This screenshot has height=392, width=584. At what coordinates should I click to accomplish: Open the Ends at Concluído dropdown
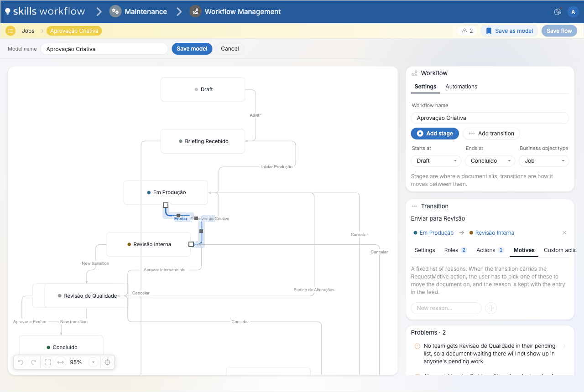tap(490, 161)
